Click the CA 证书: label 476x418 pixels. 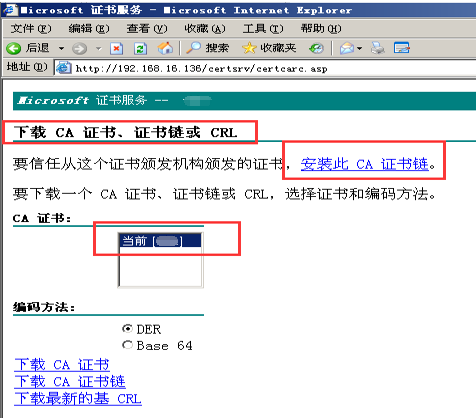[x=42, y=218]
